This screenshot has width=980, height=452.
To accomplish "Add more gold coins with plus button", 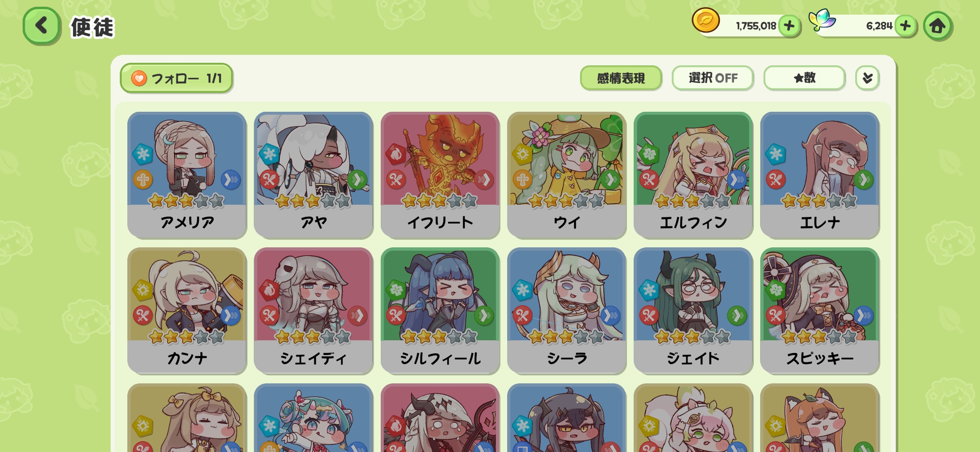I will (x=789, y=26).
